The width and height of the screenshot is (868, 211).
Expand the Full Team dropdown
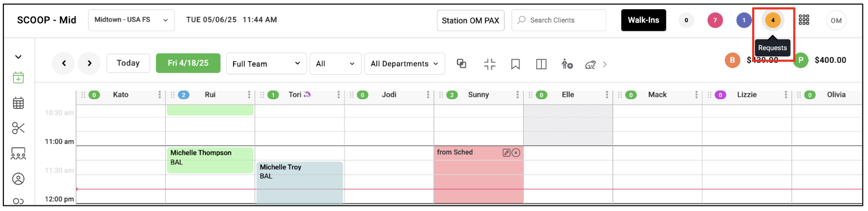[266, 63]
